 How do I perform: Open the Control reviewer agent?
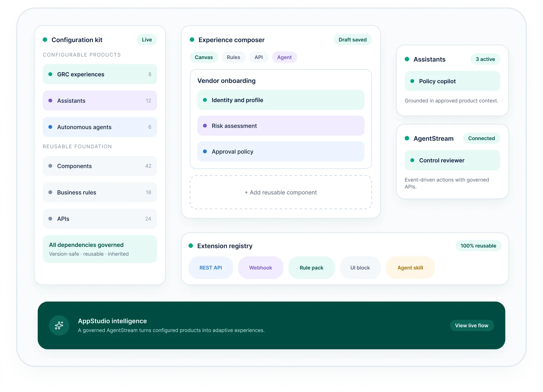452,160
